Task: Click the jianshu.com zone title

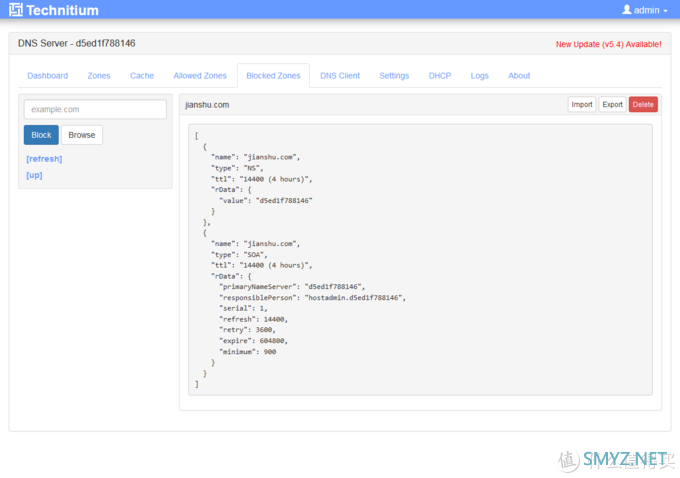Action: coord(207,105)
